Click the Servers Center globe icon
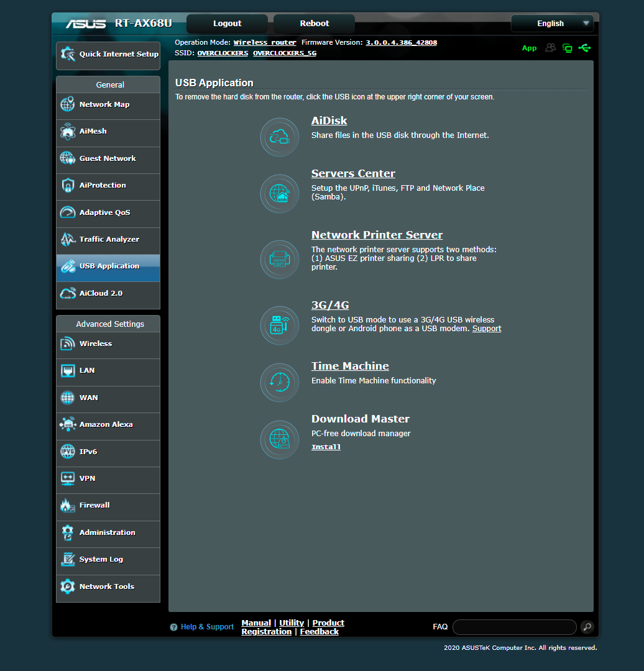Screen dimensions: 644x671 tap(280, 194)
